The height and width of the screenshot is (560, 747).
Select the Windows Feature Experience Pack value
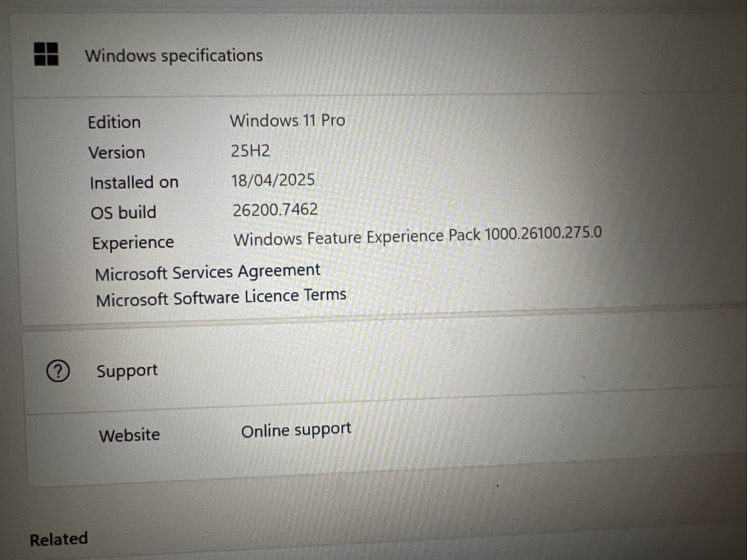[418, 236]
